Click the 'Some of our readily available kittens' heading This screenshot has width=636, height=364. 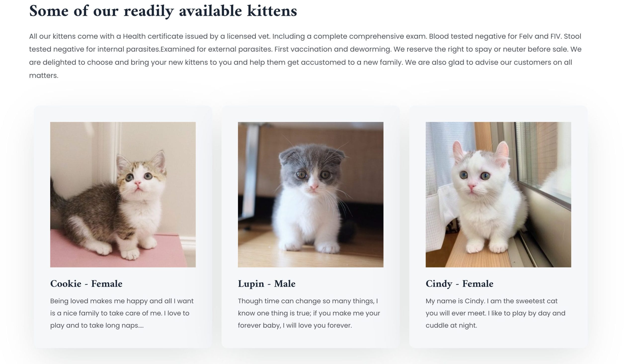[x=163, y=11]
